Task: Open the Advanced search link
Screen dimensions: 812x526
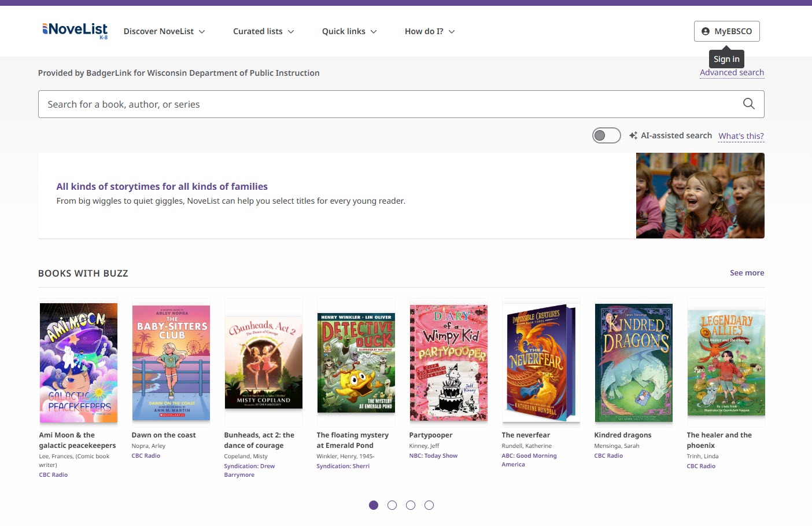Action: [x=732, y=72]
